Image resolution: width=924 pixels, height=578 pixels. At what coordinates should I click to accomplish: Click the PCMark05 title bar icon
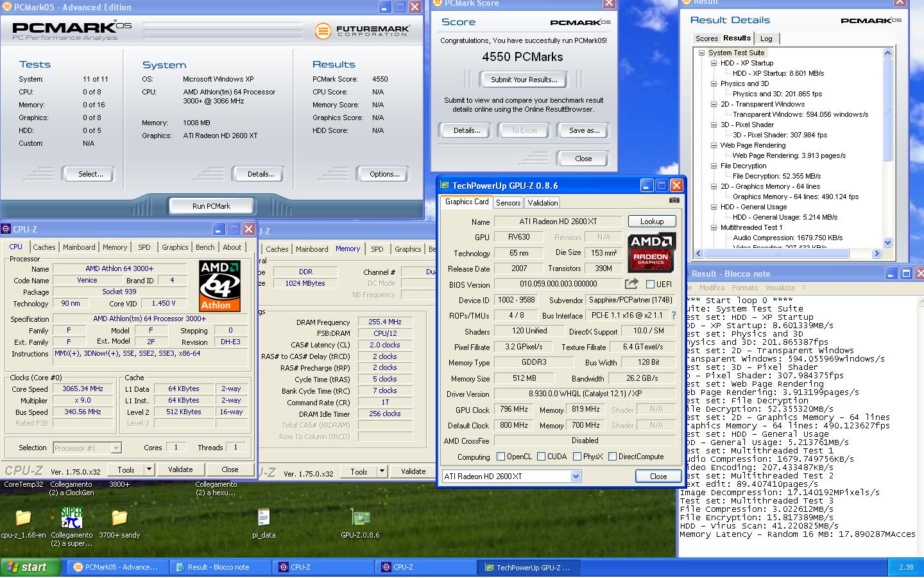click(x=6, y=7)
